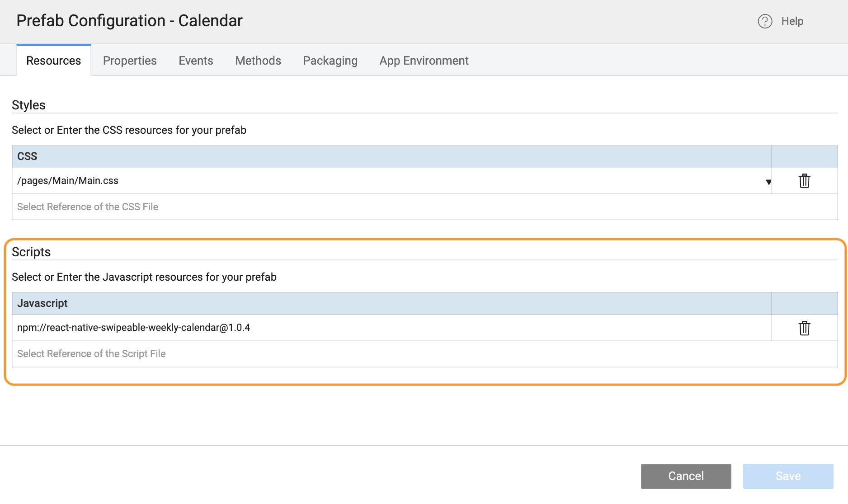Switch to the Events tab
Image resolution: width=848 pixels, height=504 pixels.
coord(195,60)
